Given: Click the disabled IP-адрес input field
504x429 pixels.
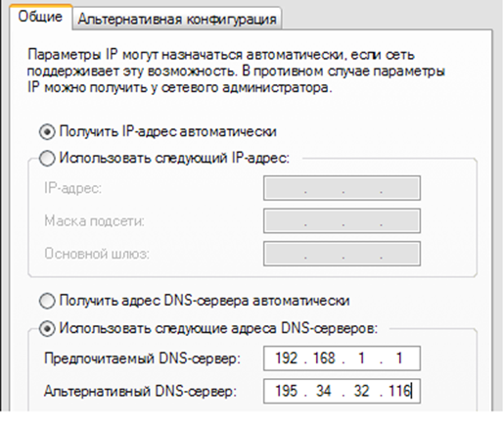Looking at the screenshot, I should [342, 188].
